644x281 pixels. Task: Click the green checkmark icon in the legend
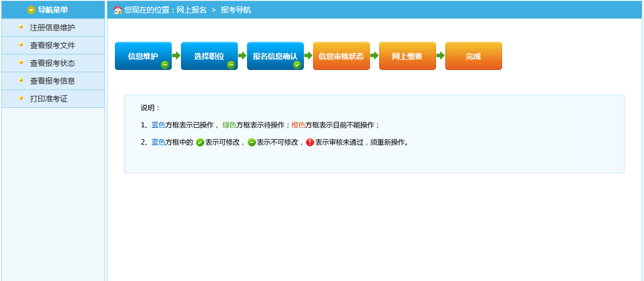click(200, 142)
